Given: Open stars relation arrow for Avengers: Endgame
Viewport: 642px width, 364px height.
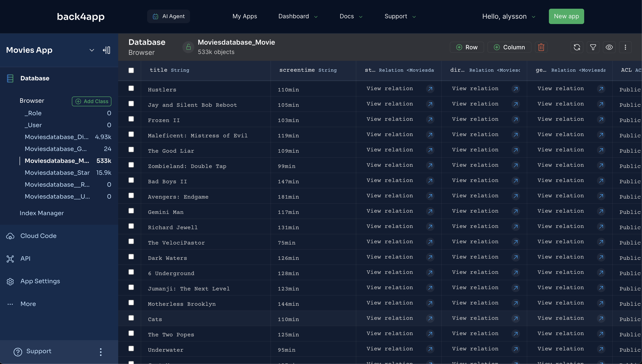Looking at the screenshot, I should coord(430,196).
